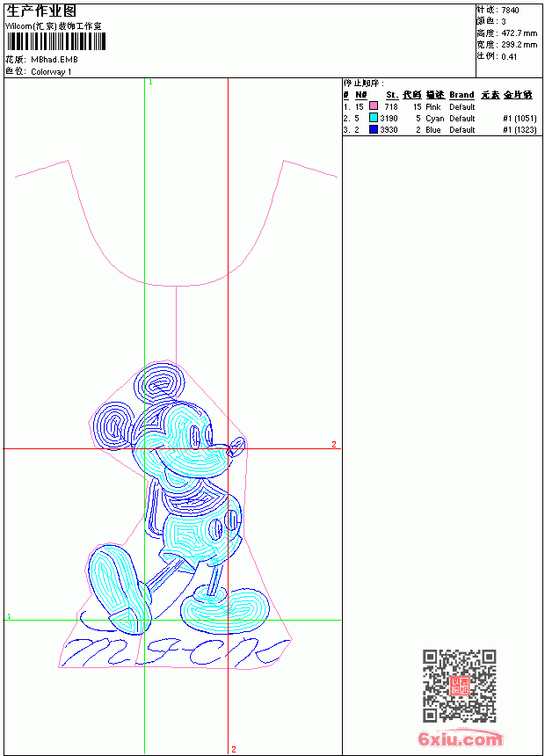Click the red guide label 2 at bottom
The height and width of the screenshot is (756, 545).
point(234,749)
